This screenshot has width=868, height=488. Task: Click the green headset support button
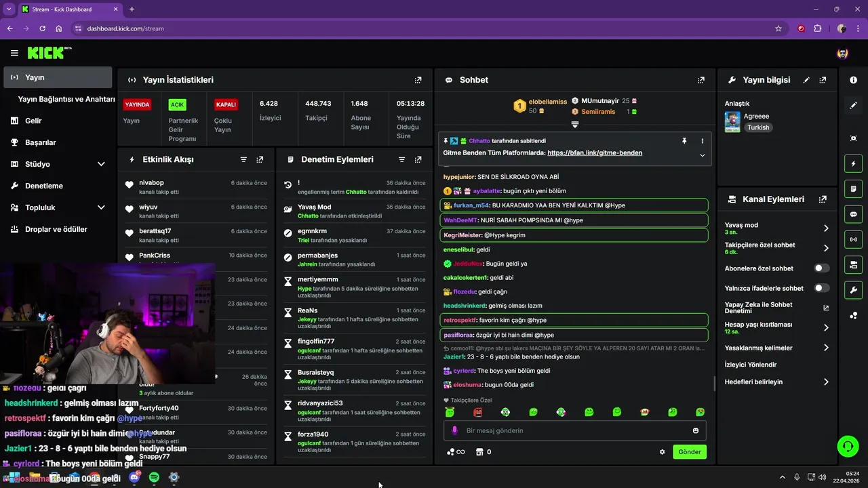[x=848, y=446]
